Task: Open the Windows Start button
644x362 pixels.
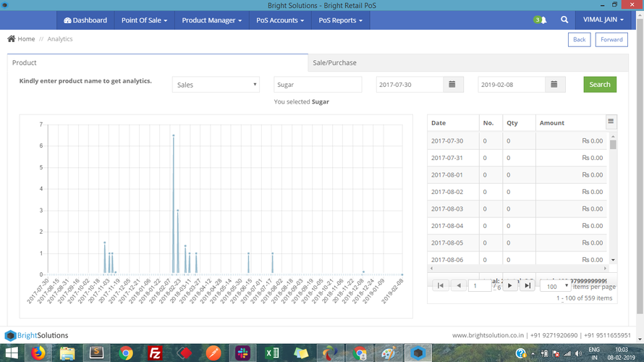Action: [x=12, y=353]
